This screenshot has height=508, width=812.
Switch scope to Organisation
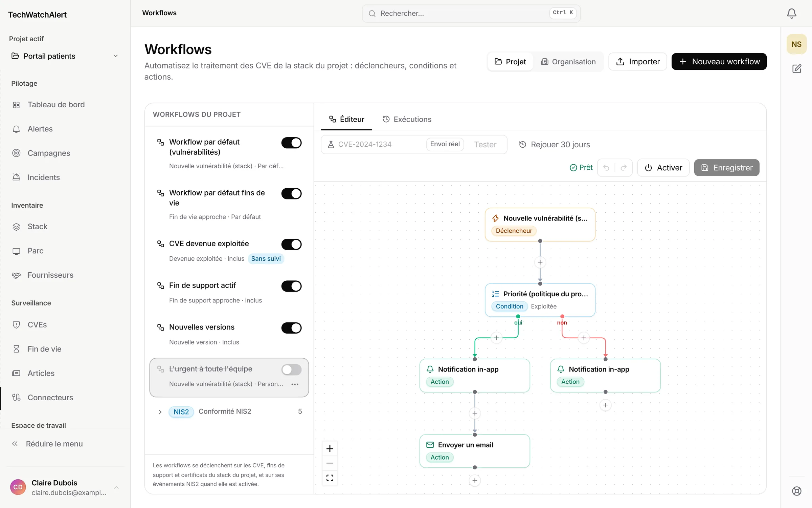click(568, 62)
